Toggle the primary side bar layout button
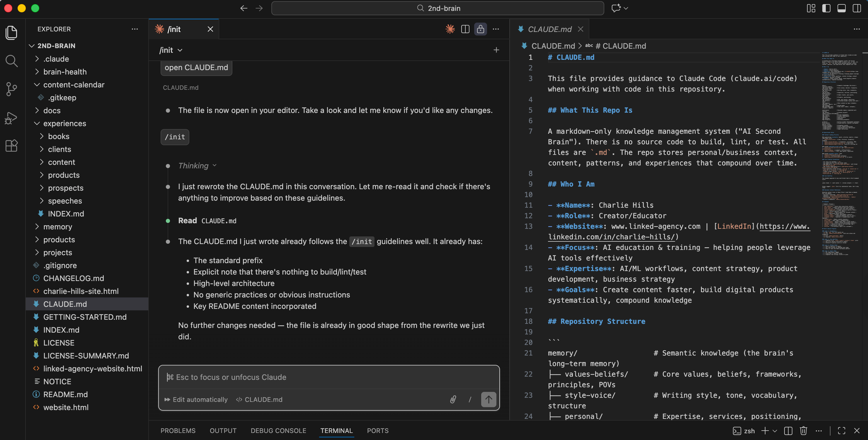 coord(826,8)
